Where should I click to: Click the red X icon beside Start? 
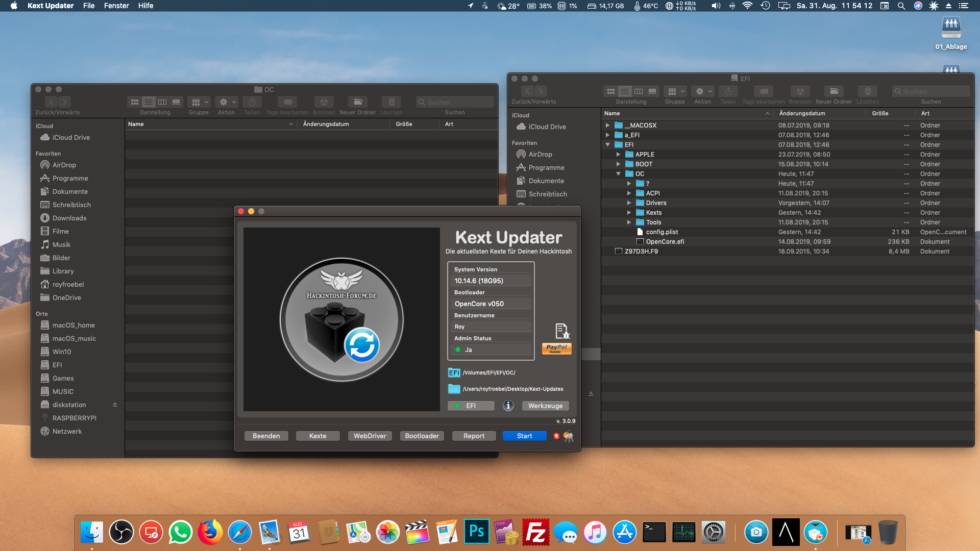(x=556, y=436)
